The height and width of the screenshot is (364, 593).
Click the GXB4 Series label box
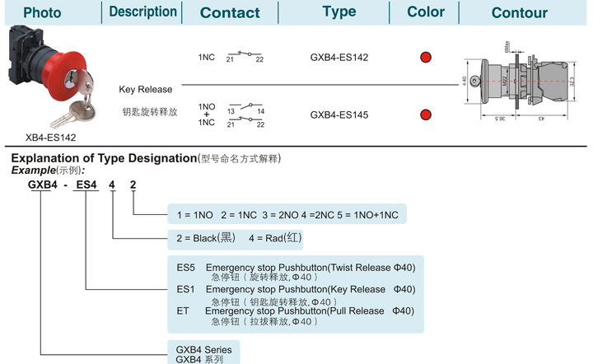(204, 353)
